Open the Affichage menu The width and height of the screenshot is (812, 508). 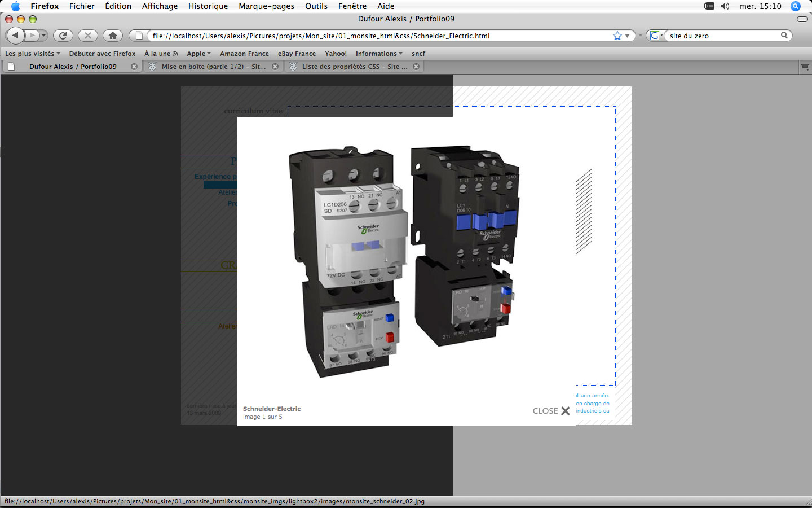(x=160, y=6)
